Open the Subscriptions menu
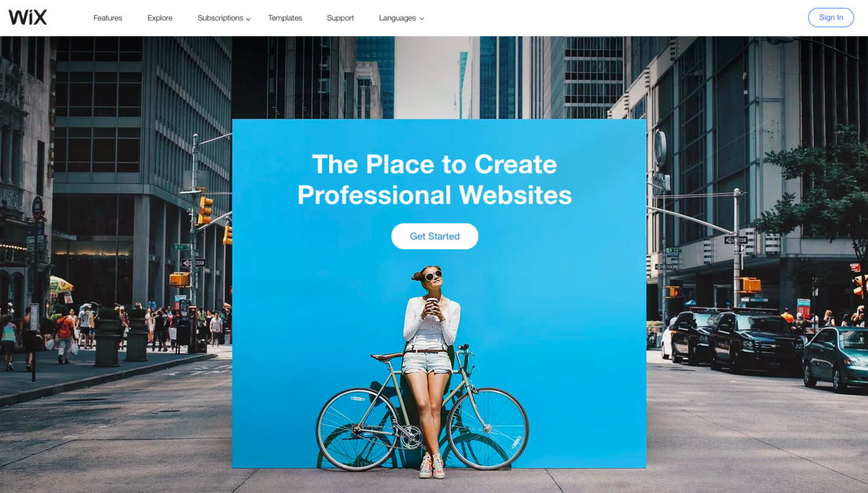The width and height of the screenshot is (868, 493). click(220, 18)
